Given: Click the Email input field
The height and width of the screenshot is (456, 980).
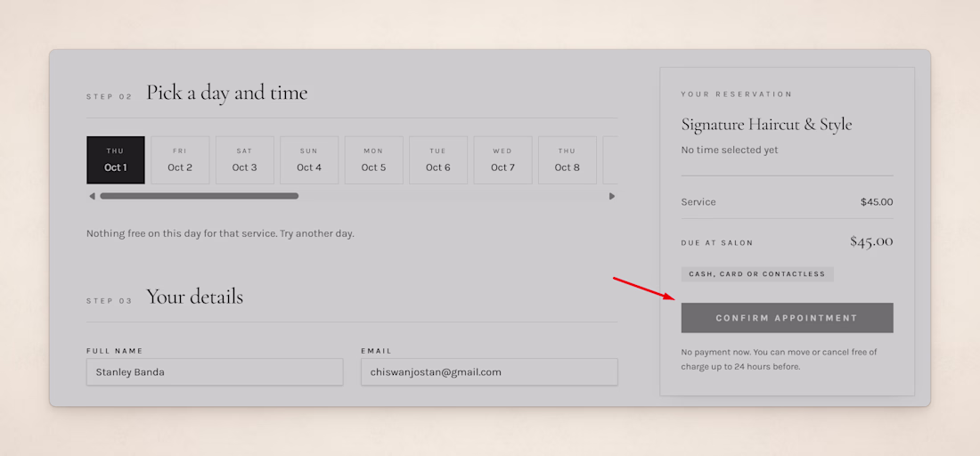Looking at the screenshot, I should [489, 371].
